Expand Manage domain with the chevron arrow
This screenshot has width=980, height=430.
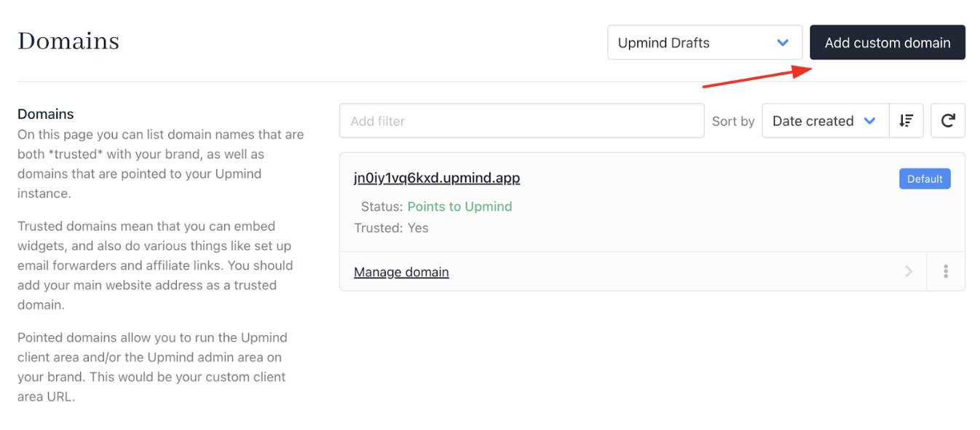pyautogui.click(x=909, y=272)
